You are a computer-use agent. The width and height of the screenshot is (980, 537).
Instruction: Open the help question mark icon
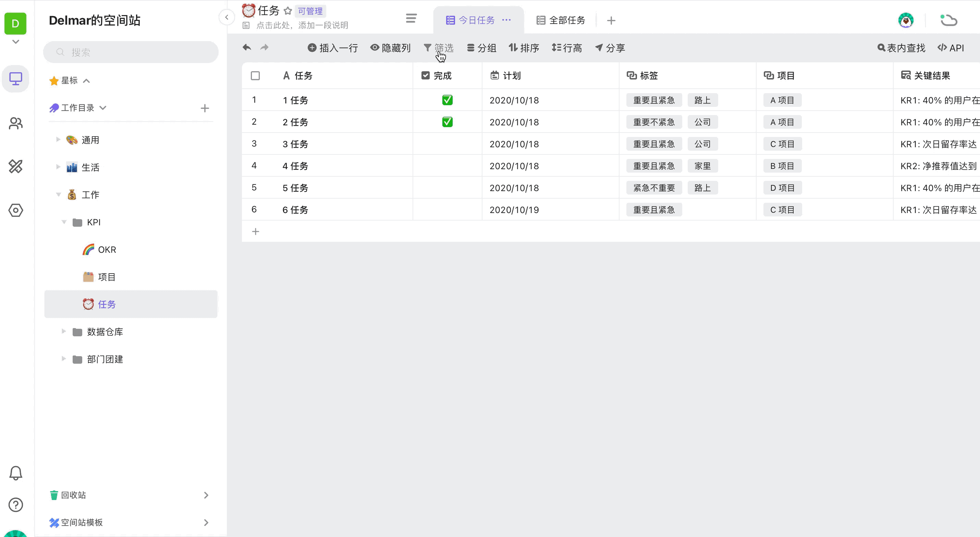pyautogui.click(x=16, y=505)
